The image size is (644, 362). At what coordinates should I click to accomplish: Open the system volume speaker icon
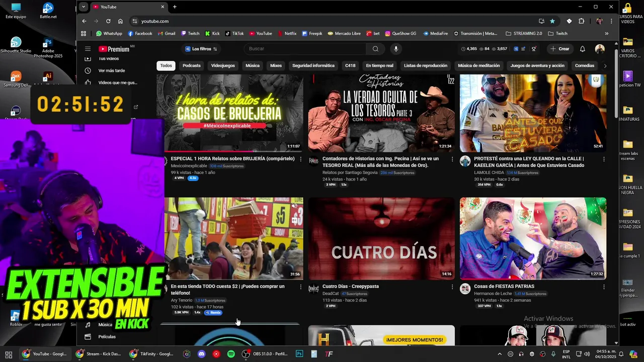pos(587,354)
